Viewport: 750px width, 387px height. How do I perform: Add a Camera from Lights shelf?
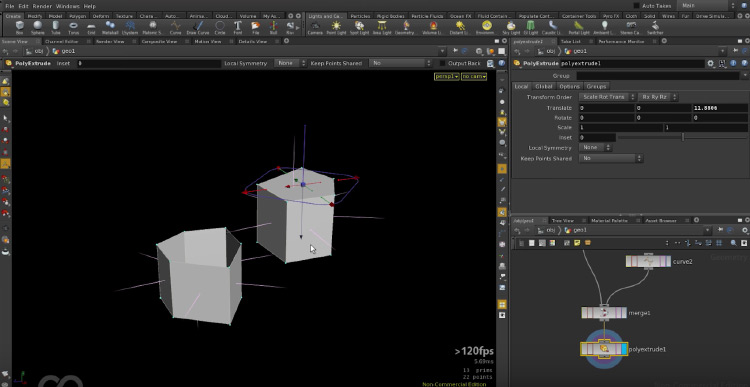point(315,28)
